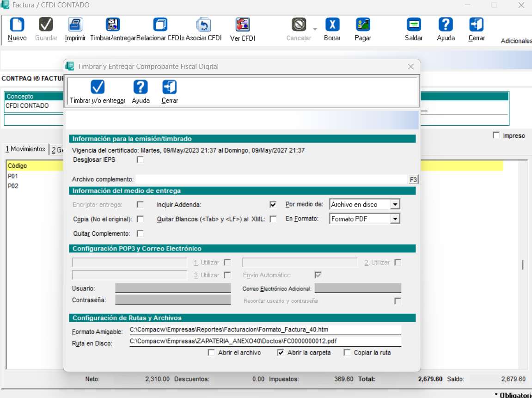Click the Imprimir toolbar icon
The width and height of the screenshot is (532, 398).
75,25
